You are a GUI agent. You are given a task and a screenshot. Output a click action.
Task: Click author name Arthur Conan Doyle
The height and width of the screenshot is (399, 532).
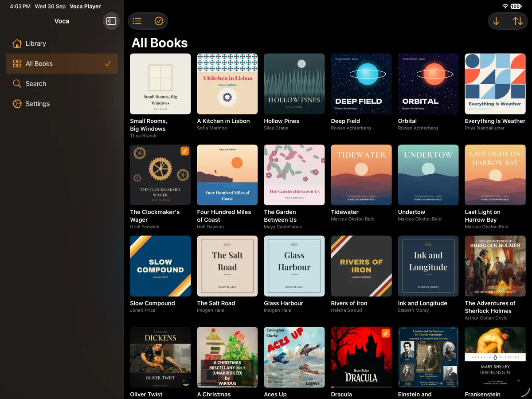pyautogui.click(x=486, y=318)
